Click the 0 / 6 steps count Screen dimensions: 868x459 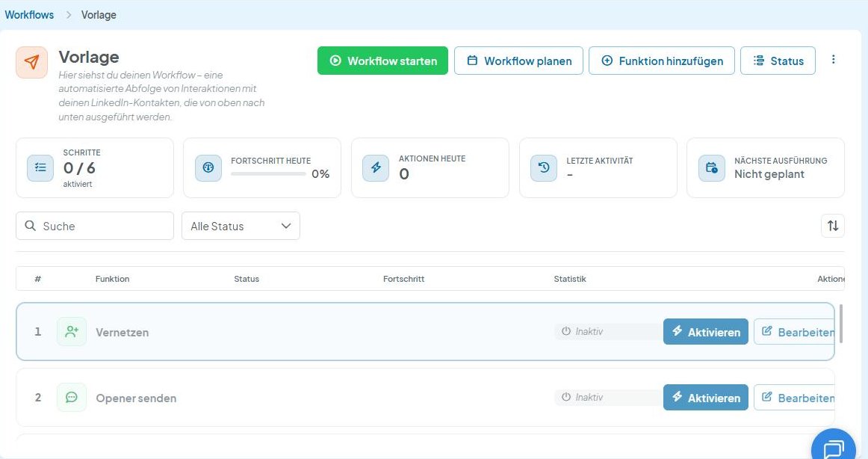[79, 167]
